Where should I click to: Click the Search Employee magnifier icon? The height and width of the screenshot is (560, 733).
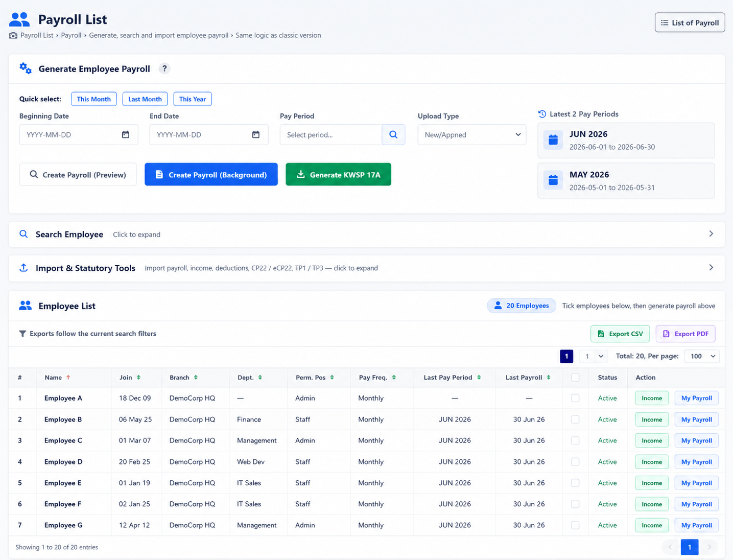click(x=23, y=234)
